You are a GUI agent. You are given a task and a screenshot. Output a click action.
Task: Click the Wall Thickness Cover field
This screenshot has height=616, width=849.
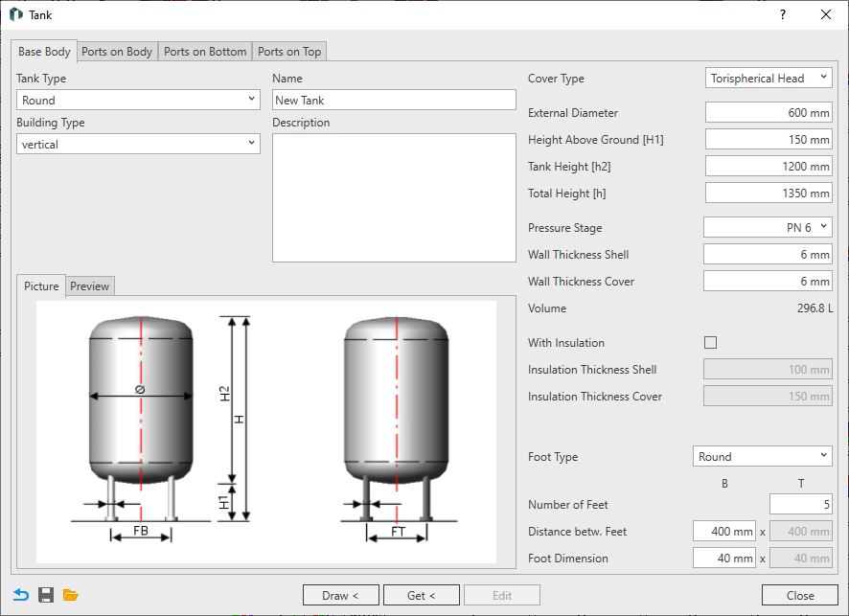pos(768,281)
